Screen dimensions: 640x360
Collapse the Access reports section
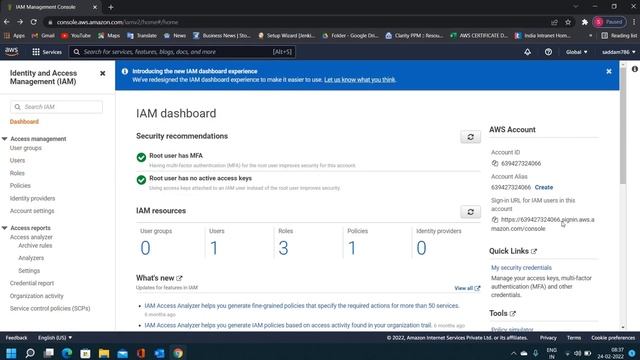(x=4, y=228)
